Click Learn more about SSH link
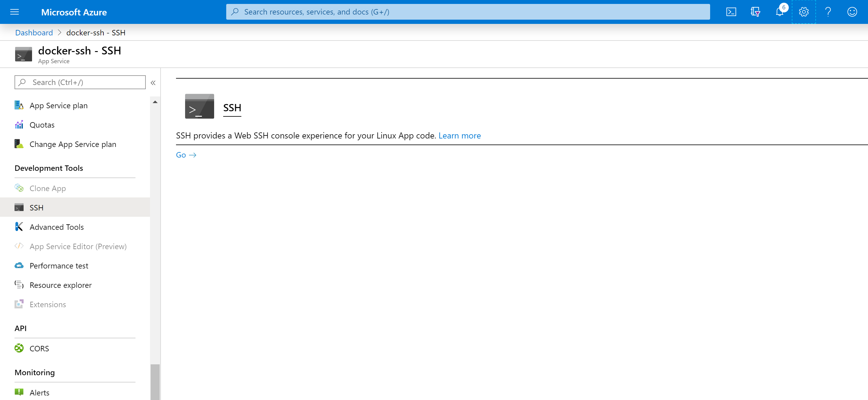This screenshot has width=868, height=400. (x=459, y=135)
